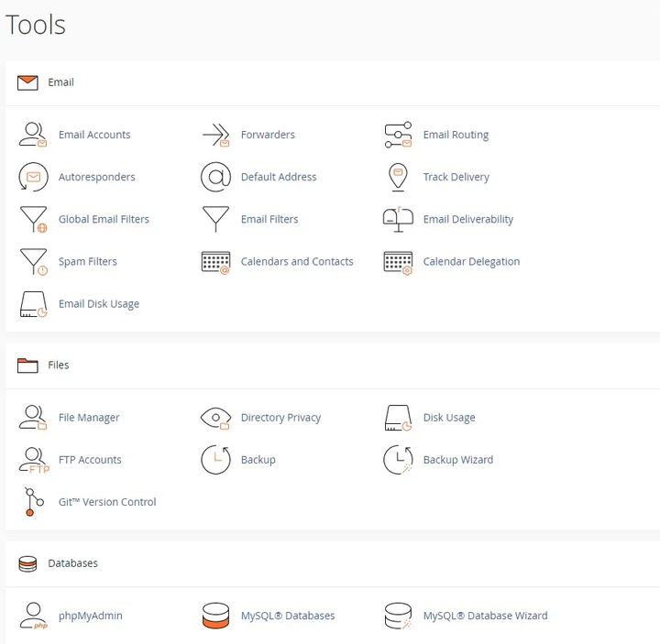Open the Calendar Delegation icon

click(398, 263)
